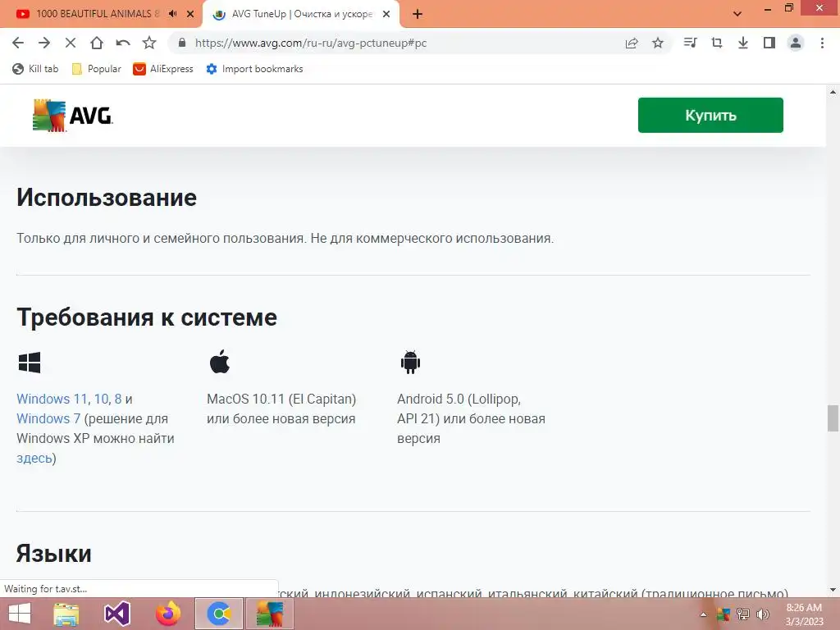Screen dimensions: 840x630
Task: Click the Языки heading
Action: pyautogui.click(x=54, y=554)
